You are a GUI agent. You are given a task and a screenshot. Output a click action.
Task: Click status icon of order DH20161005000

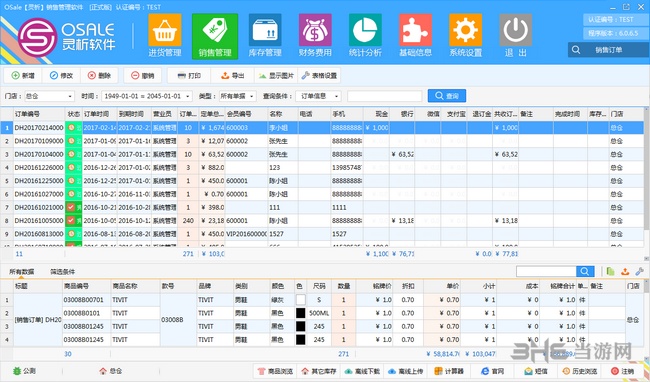pyautogui.click(x=71, y=220)
